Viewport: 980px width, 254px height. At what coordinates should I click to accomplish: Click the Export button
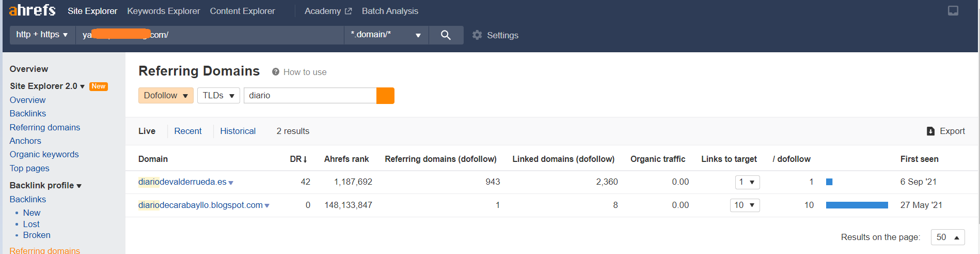click(946, 131)
